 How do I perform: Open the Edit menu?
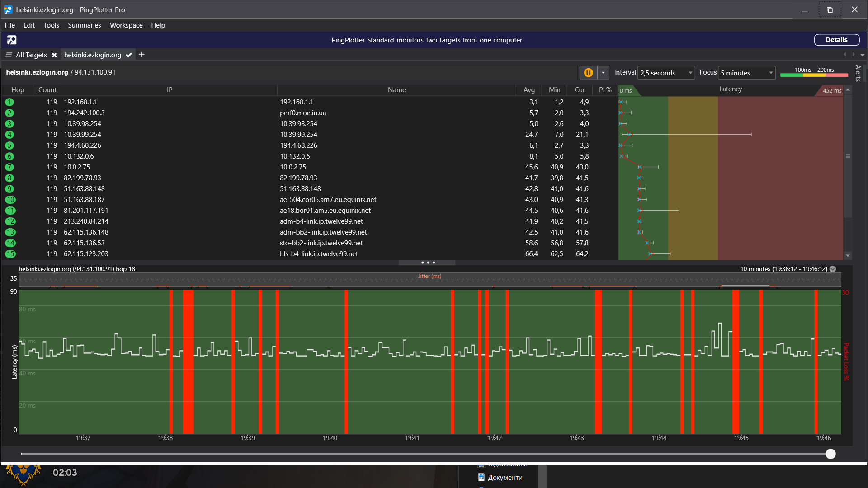[x=29, y=25]
